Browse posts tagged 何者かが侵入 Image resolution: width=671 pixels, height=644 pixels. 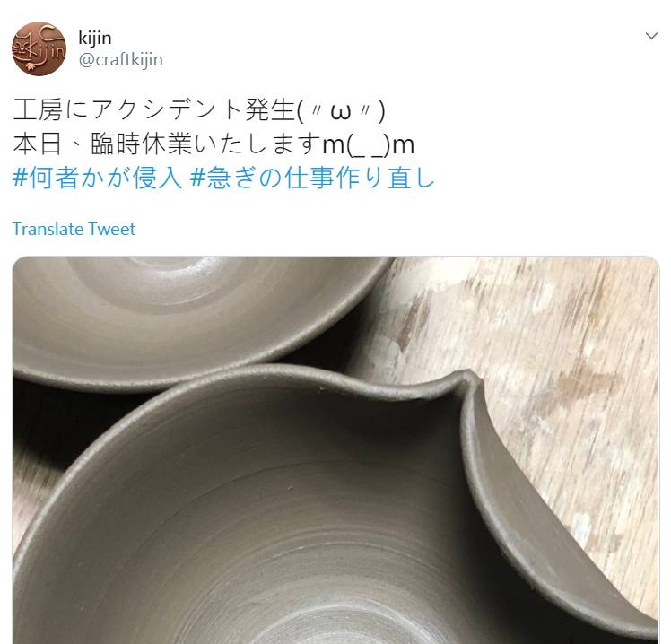click(98, 178)
